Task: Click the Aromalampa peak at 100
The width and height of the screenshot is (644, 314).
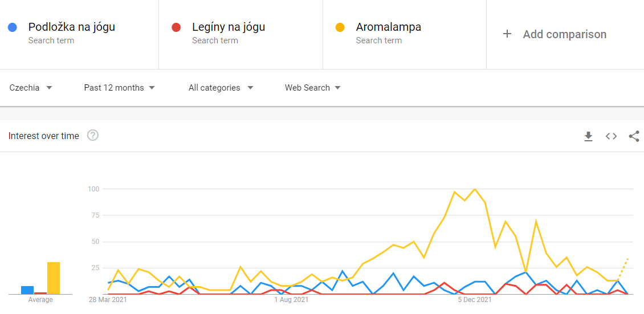Action: tap(475, 189)
